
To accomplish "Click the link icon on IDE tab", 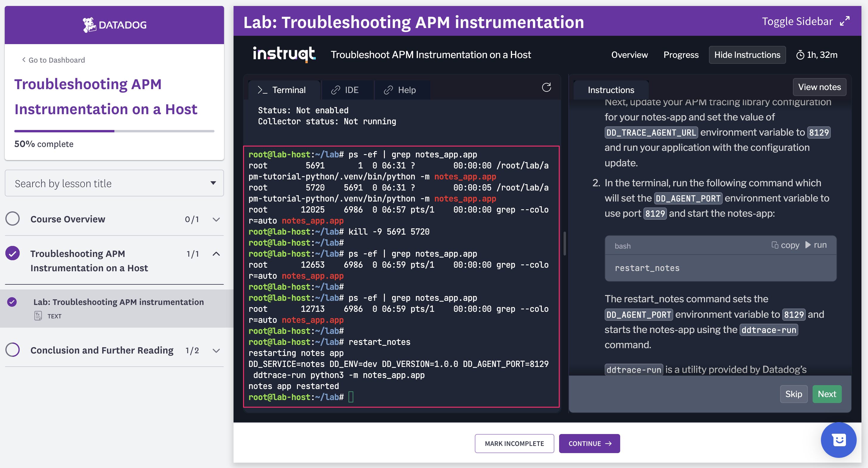I will click(x=335, y=90).
